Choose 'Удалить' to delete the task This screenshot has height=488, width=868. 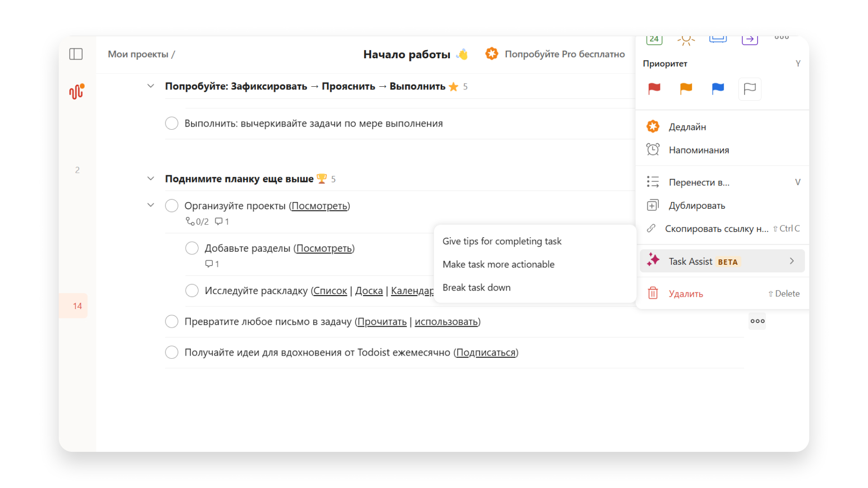pos(686,293)
